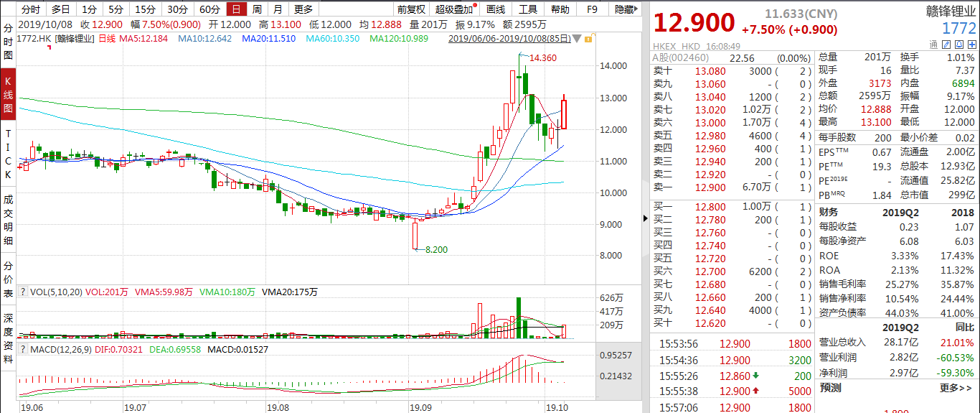Click the VOL indicator help question mark
The width and height of the screenshot is (980, 413).
click(x=23, y=292)
